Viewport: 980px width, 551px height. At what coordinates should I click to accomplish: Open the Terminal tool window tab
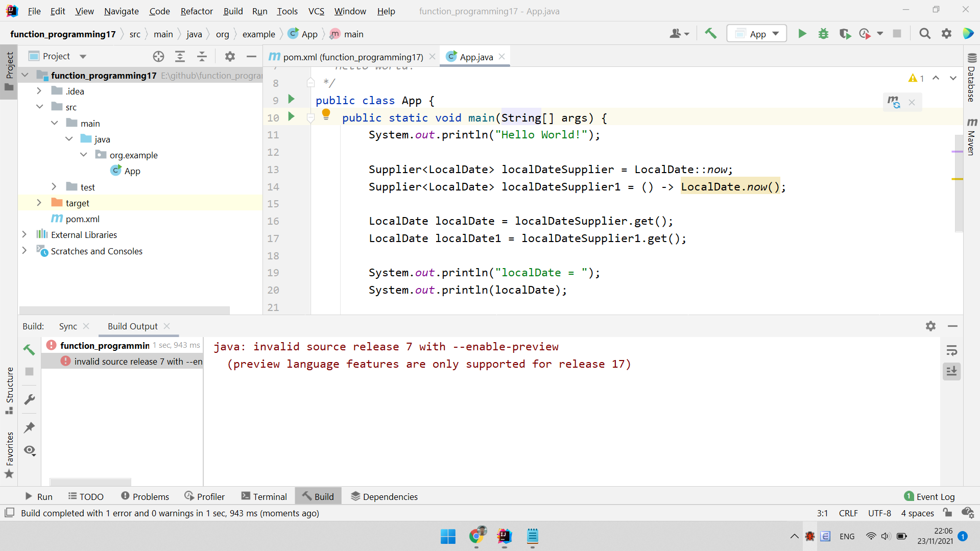[264, 496]
